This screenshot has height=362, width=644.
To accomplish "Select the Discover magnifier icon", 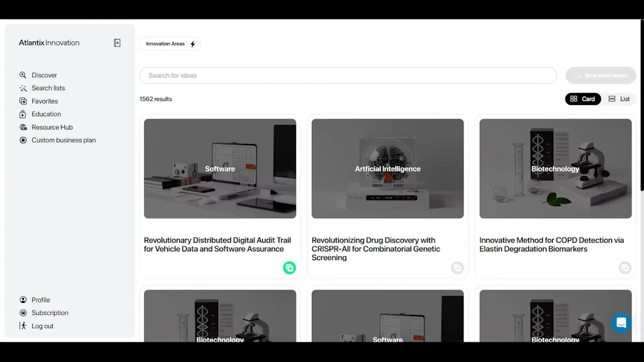I will pyautogui.click(x=23, y=75).
